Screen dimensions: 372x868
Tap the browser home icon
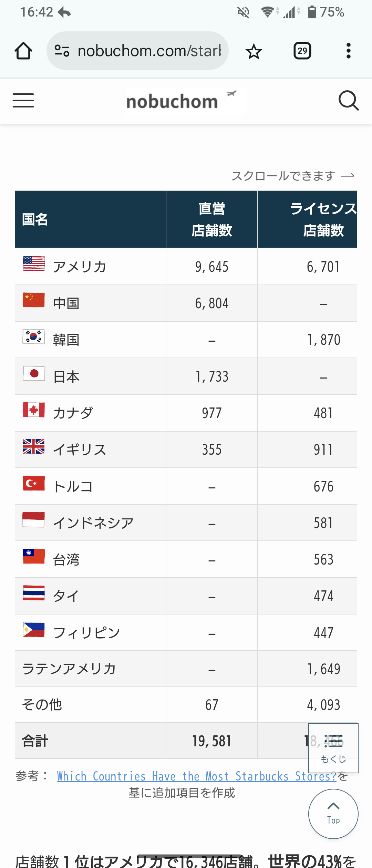[23, 51]
